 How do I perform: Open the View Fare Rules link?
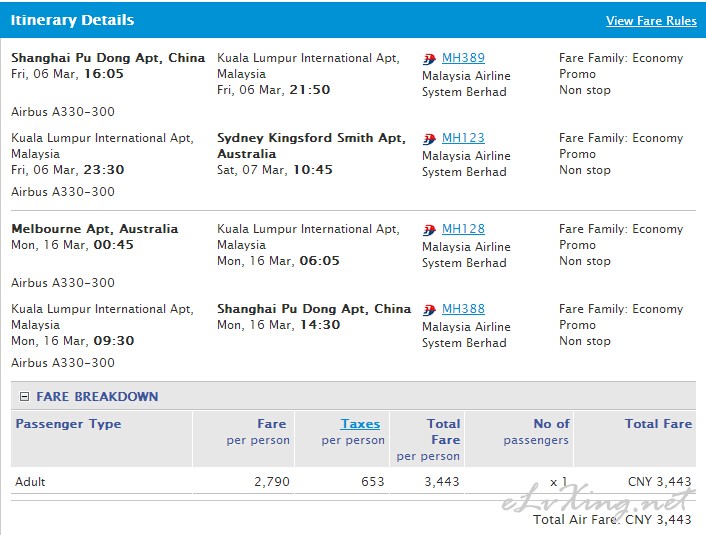click(651, 21)
